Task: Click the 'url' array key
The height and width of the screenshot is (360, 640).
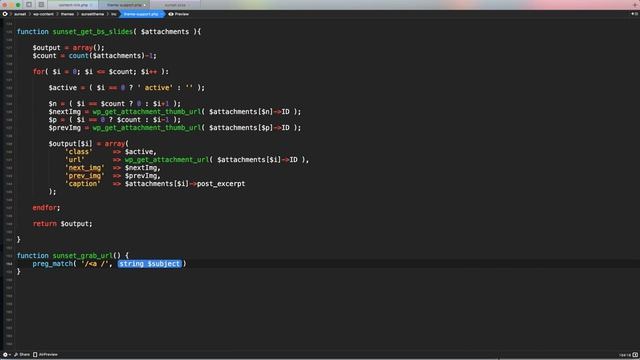Action: [75, 160]
